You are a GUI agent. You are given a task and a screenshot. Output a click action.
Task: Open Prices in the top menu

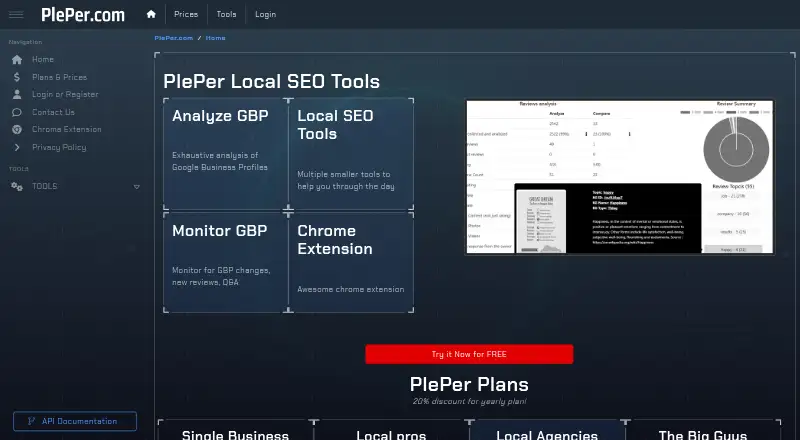pyautogui.click(x=186, y=14)
